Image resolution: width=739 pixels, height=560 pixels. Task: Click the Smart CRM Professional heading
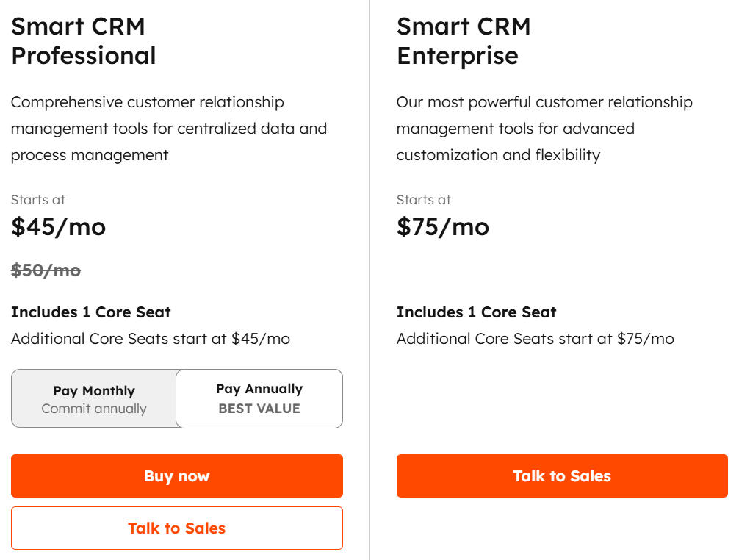pos(84,41)
